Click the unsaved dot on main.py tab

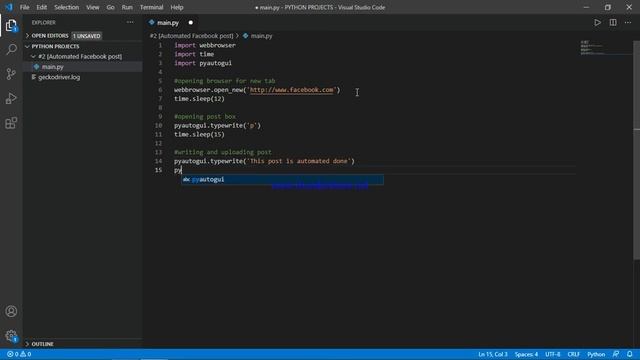pos(191,23)
